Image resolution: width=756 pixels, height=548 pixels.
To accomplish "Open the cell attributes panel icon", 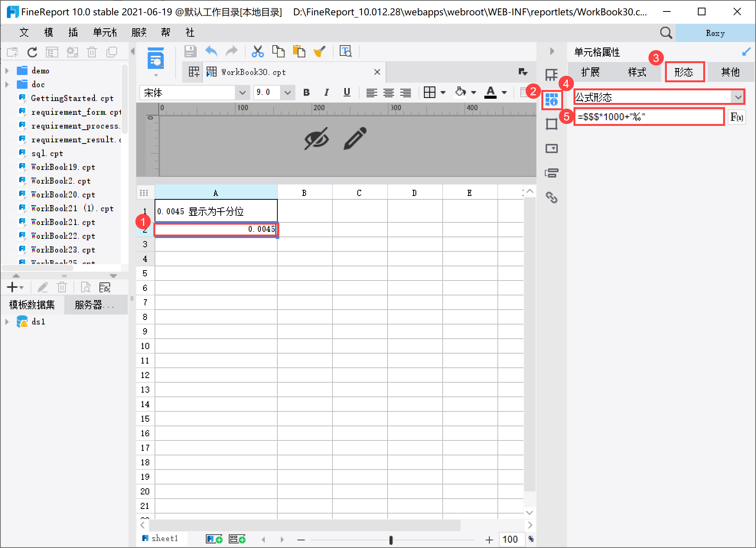I will coord(551,99).
